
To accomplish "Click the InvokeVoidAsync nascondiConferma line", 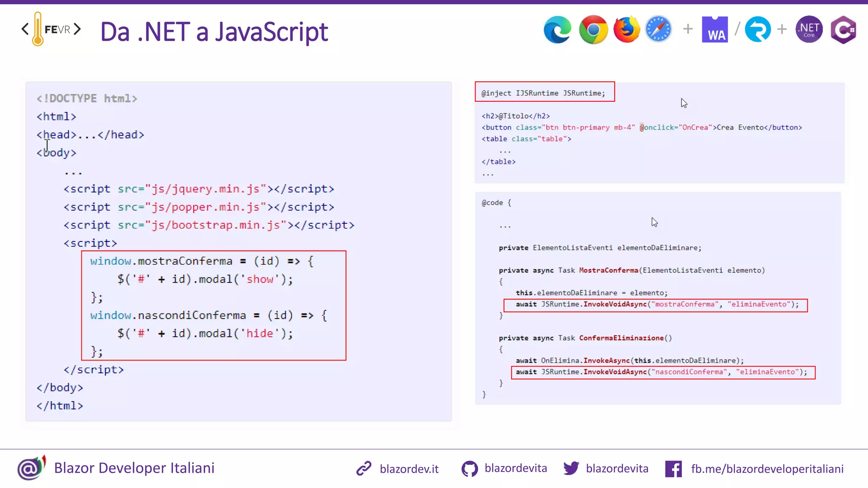I will 662,372.
